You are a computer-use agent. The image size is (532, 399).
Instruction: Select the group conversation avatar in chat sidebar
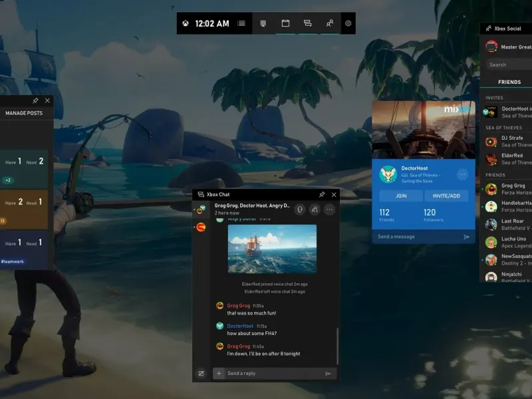click(x=201, y=209)
